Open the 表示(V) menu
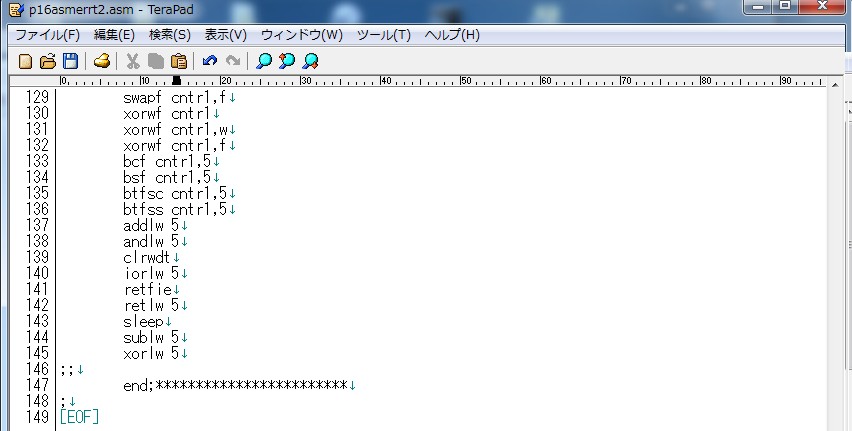This screenshot has width=852, height=431. click(225, 35)
